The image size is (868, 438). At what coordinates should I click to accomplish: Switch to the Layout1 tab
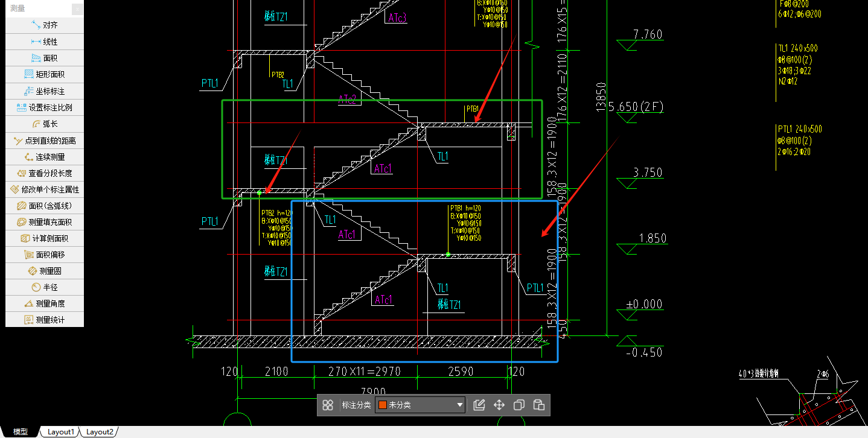click(60, 432)
